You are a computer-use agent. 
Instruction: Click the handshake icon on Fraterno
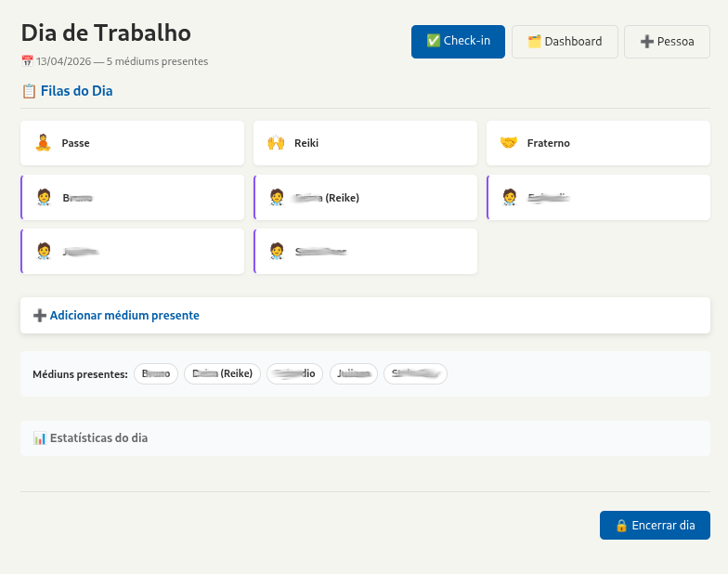tap(508, 143)
